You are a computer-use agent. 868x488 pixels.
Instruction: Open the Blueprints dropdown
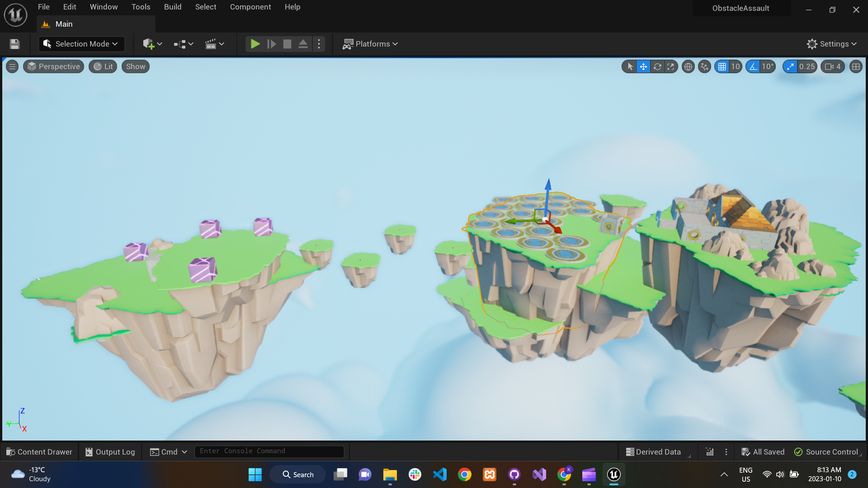tap(184, 44)
